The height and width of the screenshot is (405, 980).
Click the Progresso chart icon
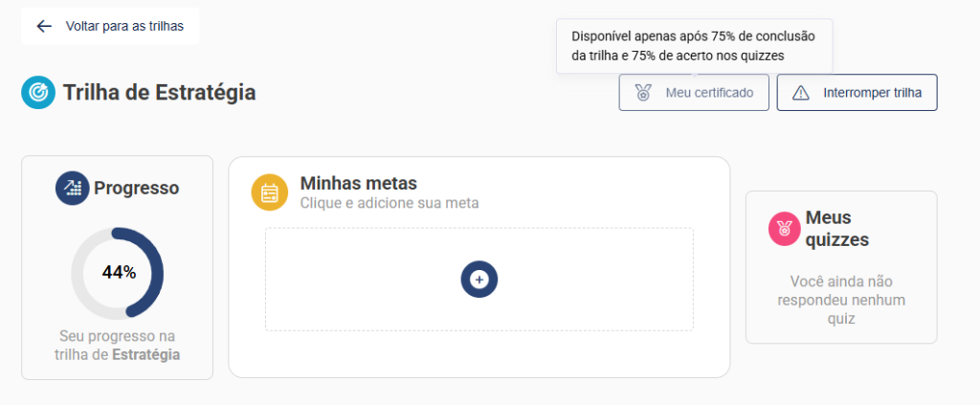(72, 189)
